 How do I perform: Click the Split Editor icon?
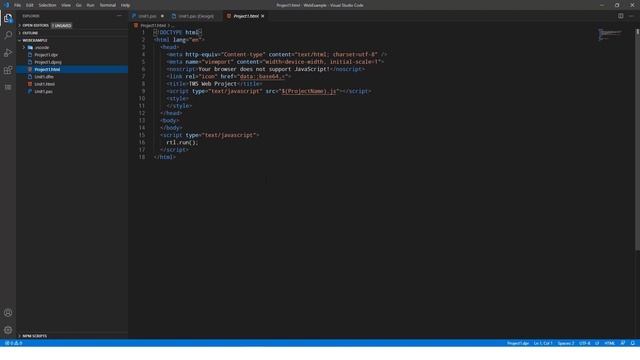620,16
